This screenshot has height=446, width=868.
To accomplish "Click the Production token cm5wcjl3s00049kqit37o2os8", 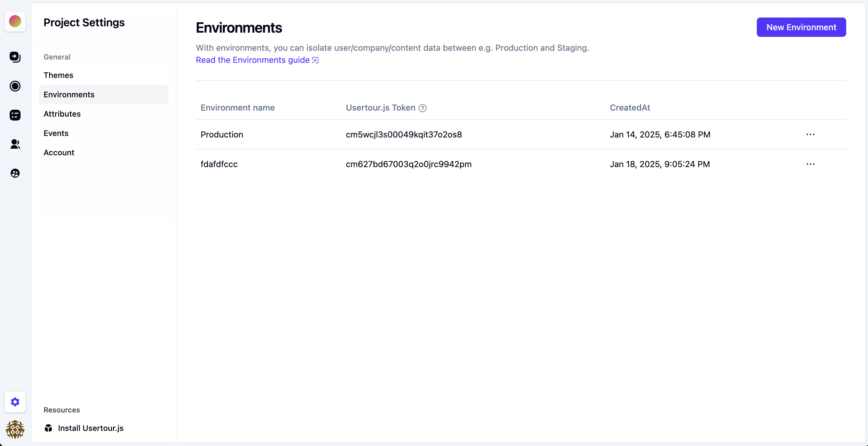I will point(404,134).
